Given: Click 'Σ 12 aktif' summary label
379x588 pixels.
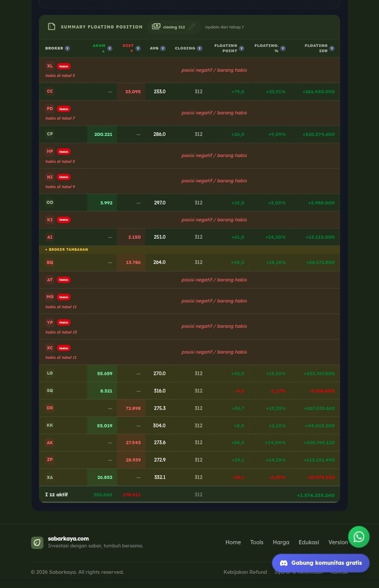Looking at the screenshot, I should (56, 495).
